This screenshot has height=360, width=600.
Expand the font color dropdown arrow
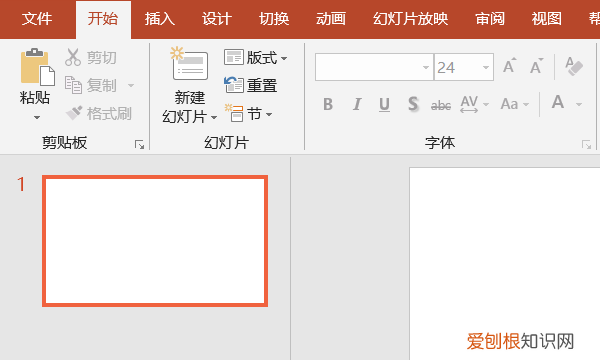pos(579,104)
